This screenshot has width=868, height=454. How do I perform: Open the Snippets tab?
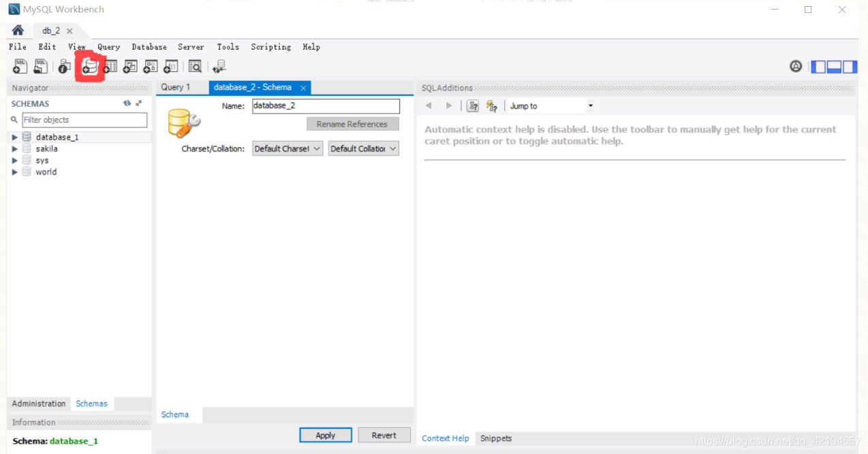[x=496, y=438]
